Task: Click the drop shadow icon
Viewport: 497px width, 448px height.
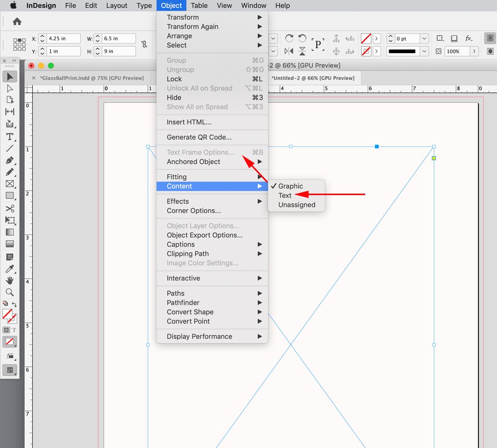Action: tap(454, 38)
